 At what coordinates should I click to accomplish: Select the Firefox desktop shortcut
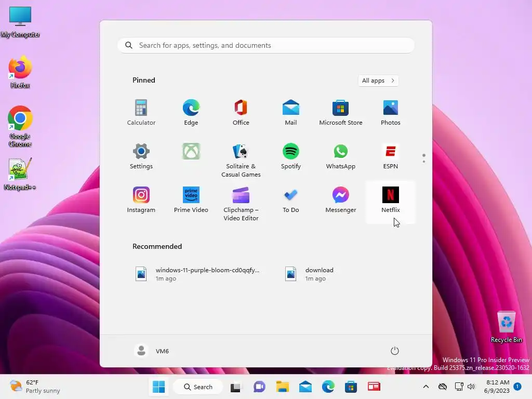coord(20,72)
